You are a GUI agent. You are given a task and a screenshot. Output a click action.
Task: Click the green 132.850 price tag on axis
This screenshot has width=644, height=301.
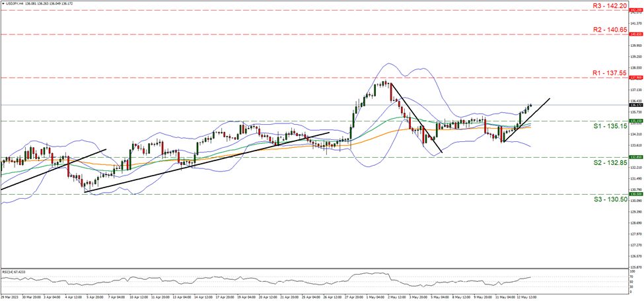tap(635, 157)
